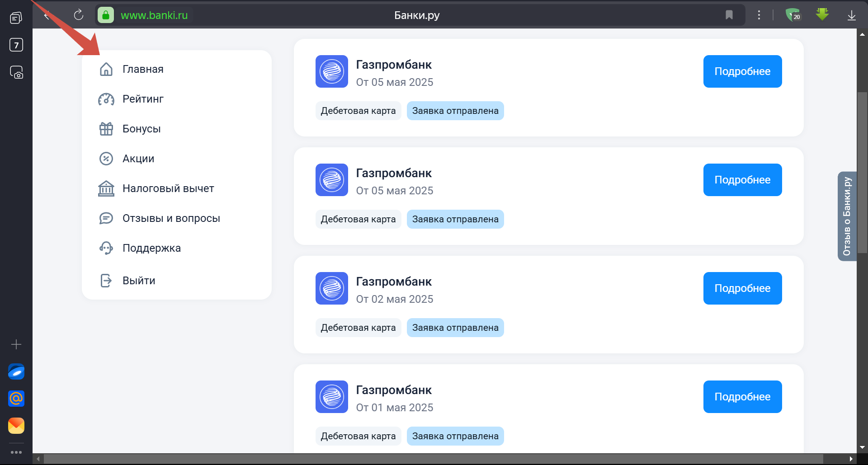Bookmark the page with the bookmark icon
Viewport: 868px width, 465px height.
pos(729,15)
